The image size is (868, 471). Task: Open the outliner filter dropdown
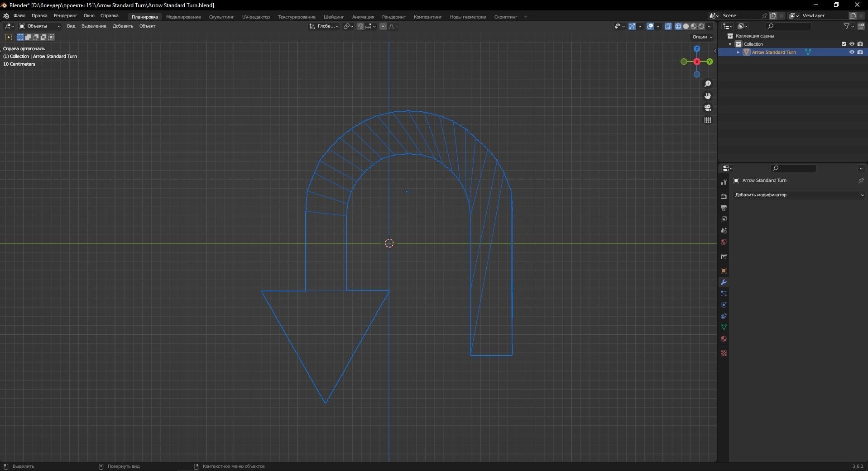tap(848, 26)
